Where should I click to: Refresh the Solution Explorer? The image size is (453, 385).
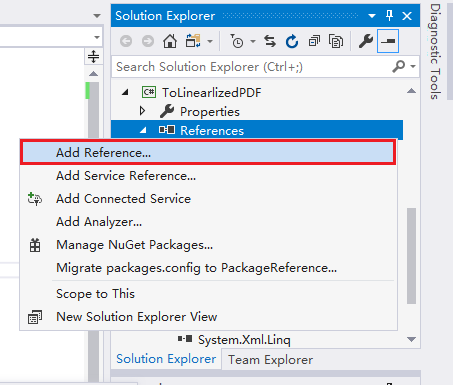(x=292, y=41)
